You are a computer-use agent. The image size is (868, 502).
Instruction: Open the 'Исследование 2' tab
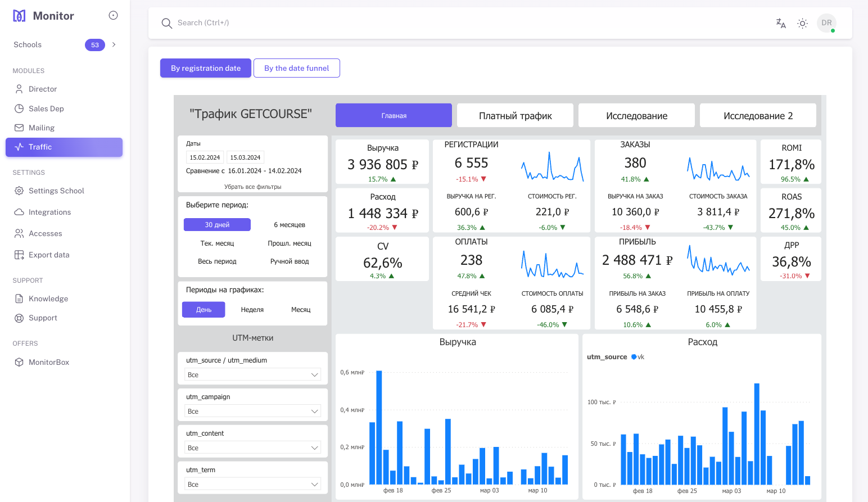point(757,115)
